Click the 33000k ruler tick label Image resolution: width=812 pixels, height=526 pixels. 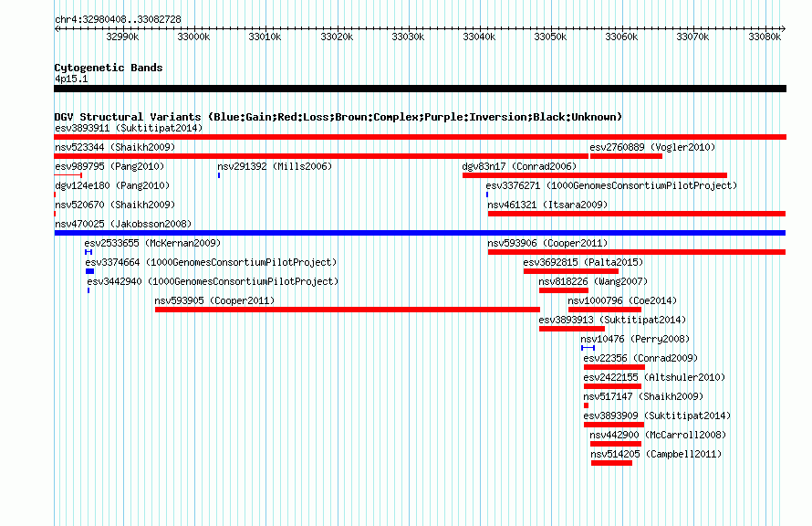pos(193,37)
